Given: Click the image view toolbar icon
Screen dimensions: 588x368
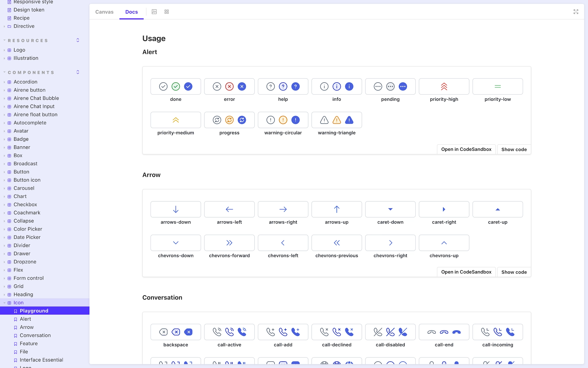Looking at the screenshot, I should (x=154, y=12).
